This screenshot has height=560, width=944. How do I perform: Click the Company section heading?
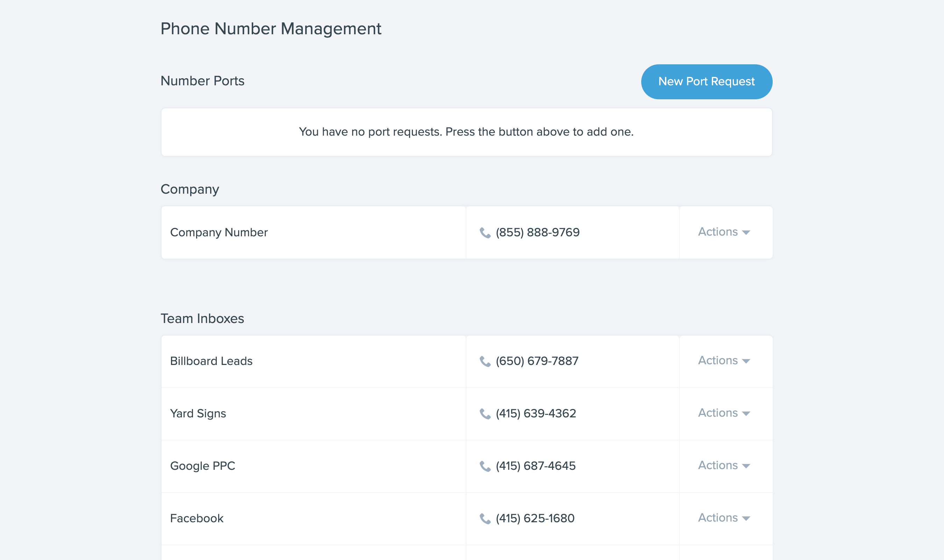pyautogui.click(x=190, y=189)
